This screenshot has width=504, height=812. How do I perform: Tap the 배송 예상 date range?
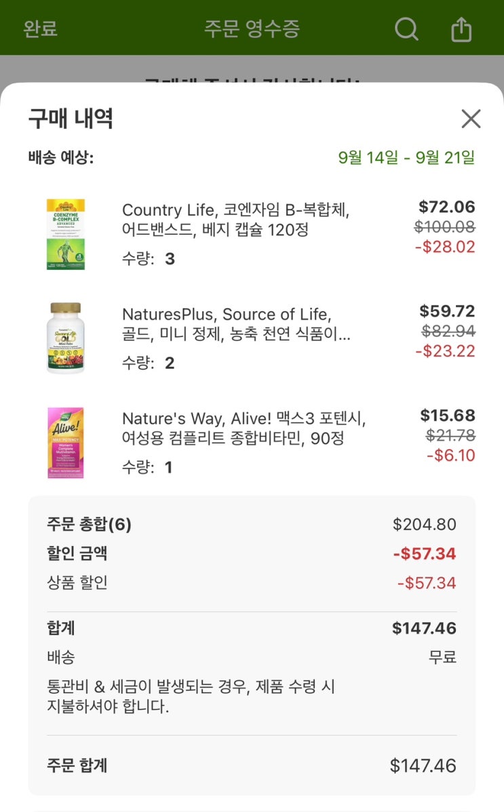406,157
